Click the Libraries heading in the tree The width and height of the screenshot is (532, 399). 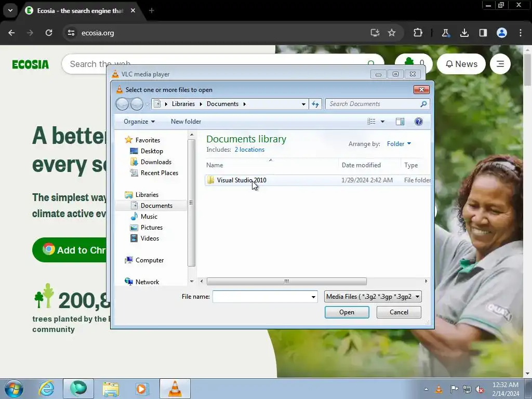pyautogui.click(x=147, y=195)
